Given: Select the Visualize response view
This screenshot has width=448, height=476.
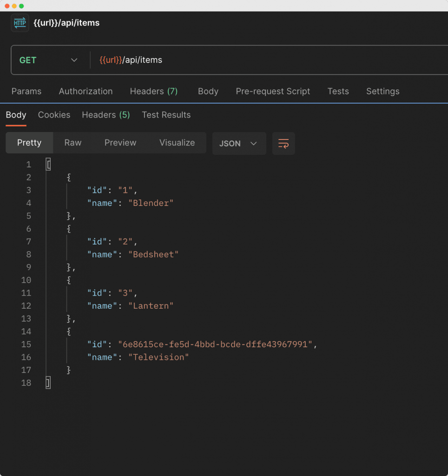Looking at the screenshot, I should [x=177, y=143].
